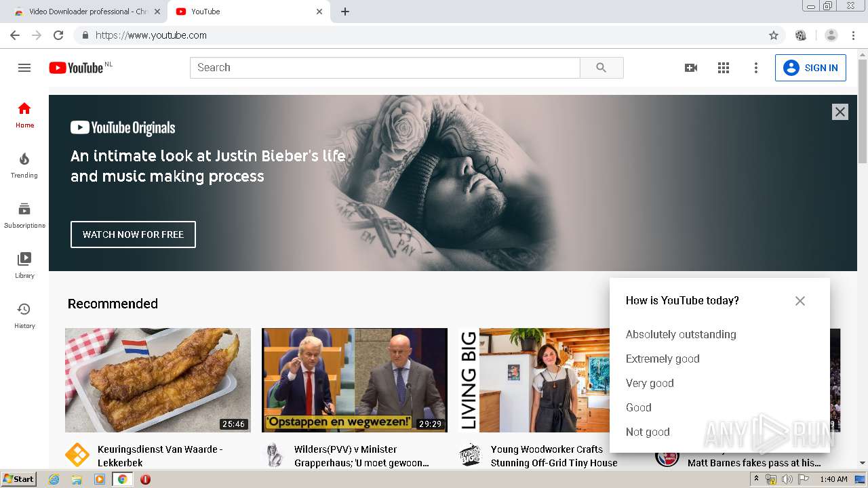Open the Living Big tiny house thumbnail
The height and width of the screenshot is (488, 868).
point(534,380)
